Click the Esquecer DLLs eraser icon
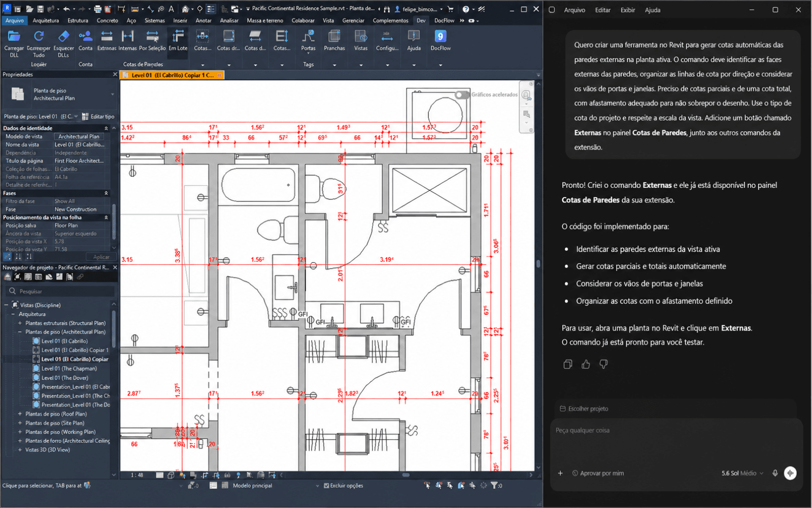 63,37
